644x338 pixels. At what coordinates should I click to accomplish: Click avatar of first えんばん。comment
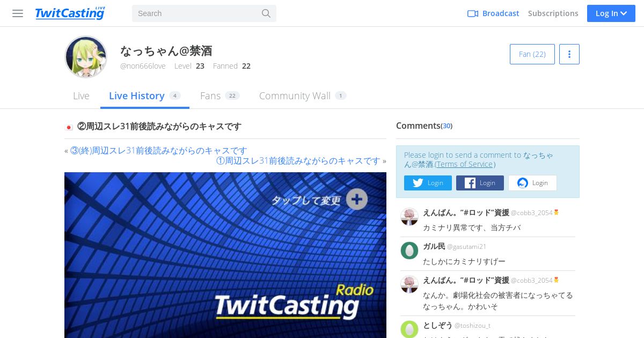409,217
